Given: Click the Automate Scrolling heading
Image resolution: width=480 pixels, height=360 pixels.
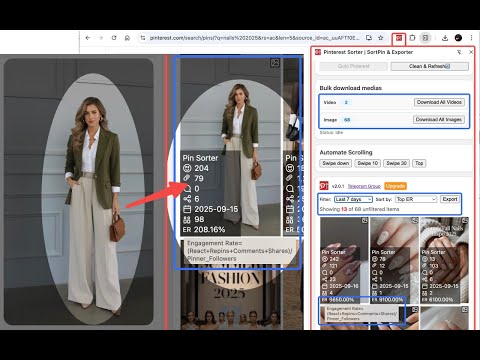Looking at the screenshot, I should click(x=346, y=152).
